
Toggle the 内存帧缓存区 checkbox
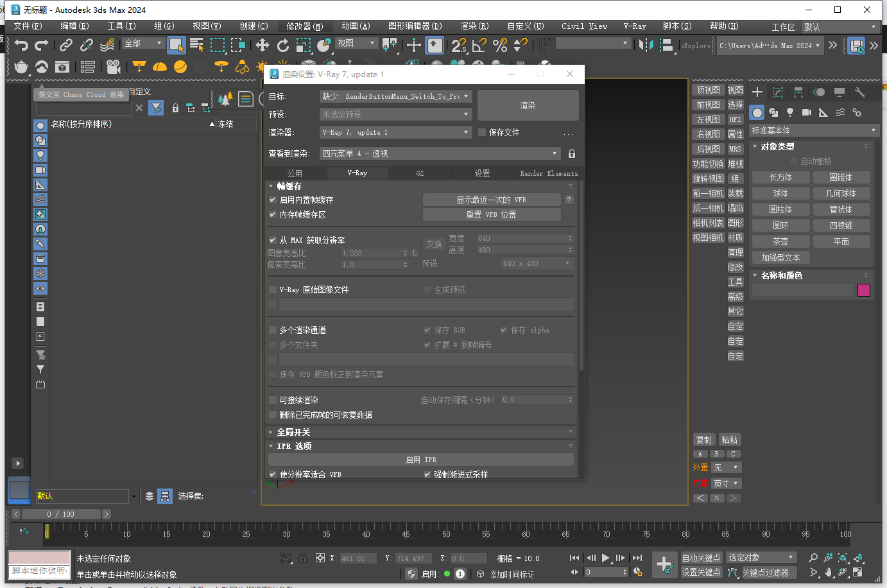273,214
